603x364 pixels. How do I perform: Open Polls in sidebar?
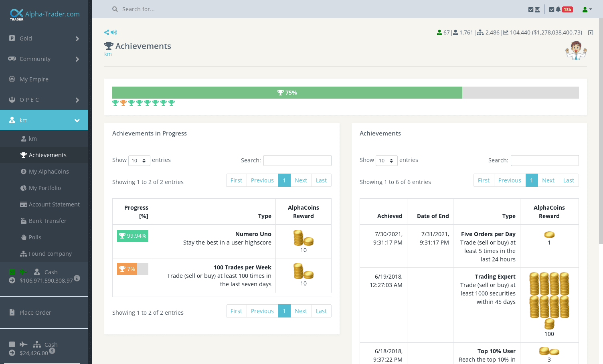(44, 237)
